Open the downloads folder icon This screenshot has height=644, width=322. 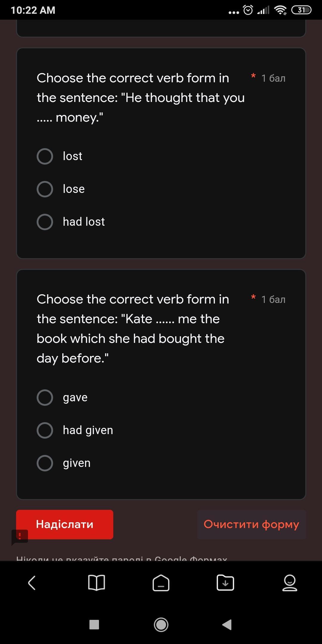(225, 583)
